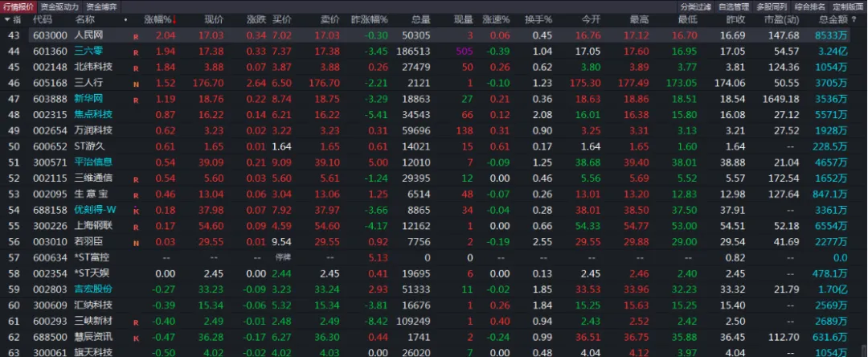The width and height of the screenshot is (868, 357).
Task: Select stock 生意宝
Action: 93,195
